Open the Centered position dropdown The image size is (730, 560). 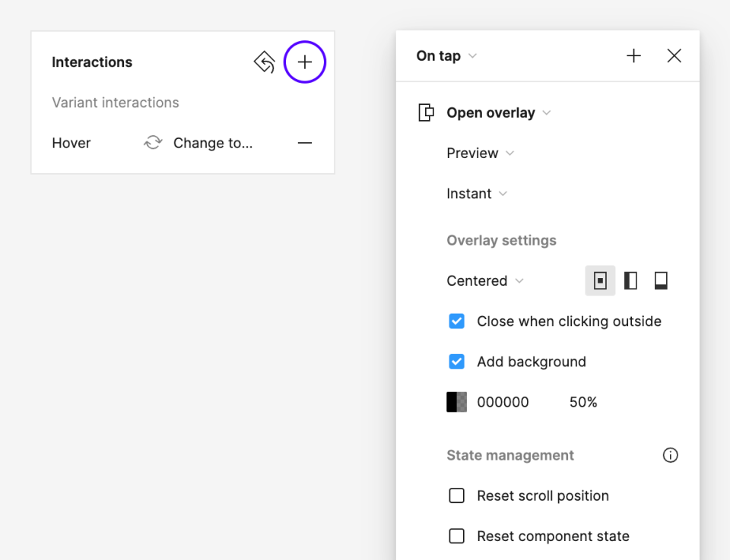click(x=485, y=281)
